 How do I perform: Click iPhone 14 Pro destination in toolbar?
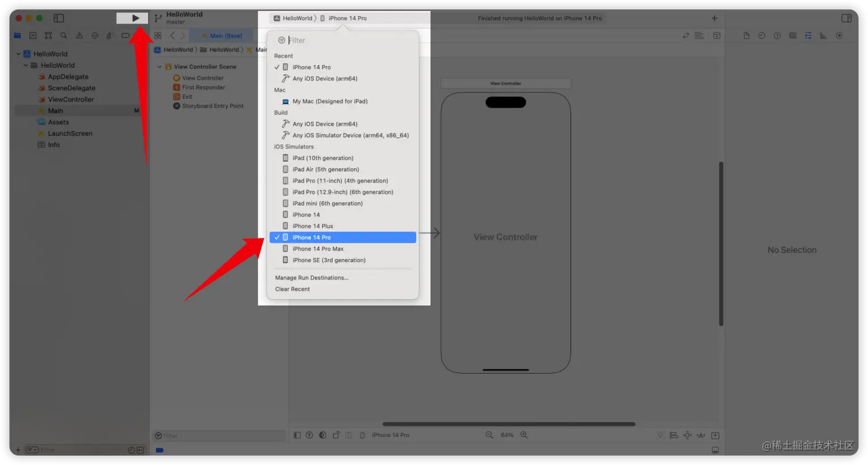[x=343, y=18]
